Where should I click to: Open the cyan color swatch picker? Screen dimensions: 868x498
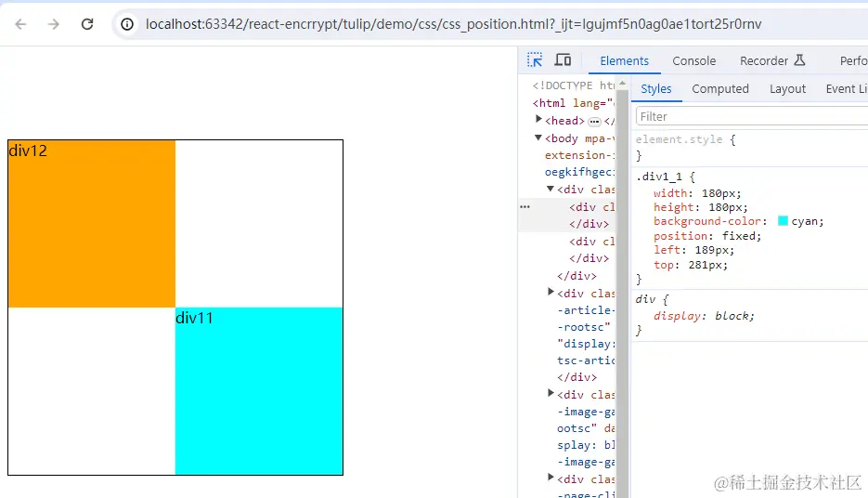(783, 221)
